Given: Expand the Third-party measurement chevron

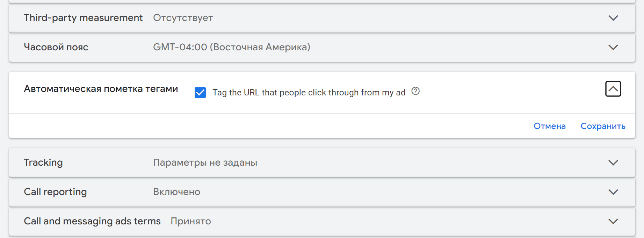Looking at the screenshot, I should [613, 18].
